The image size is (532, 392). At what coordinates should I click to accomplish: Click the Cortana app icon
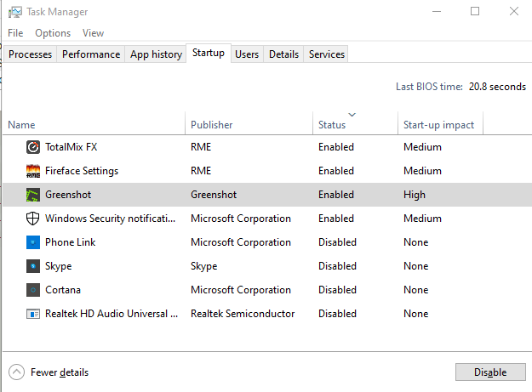(33, 290)
